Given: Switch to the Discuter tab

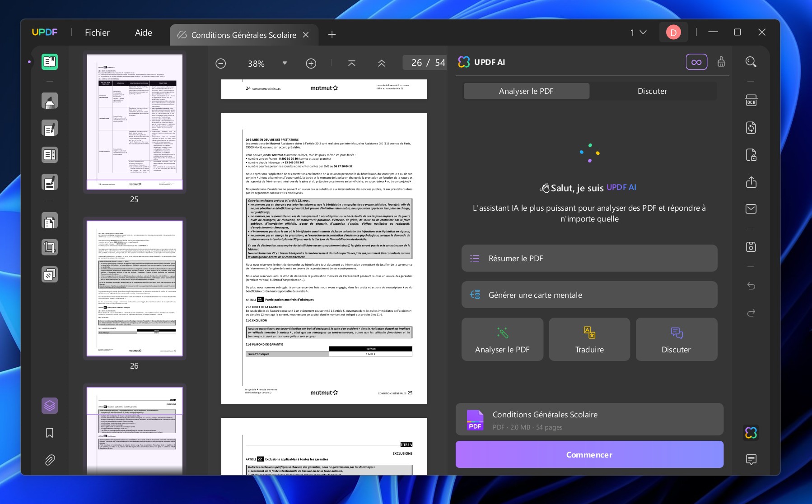Looking at the screenshot, I should click(652, 91).
